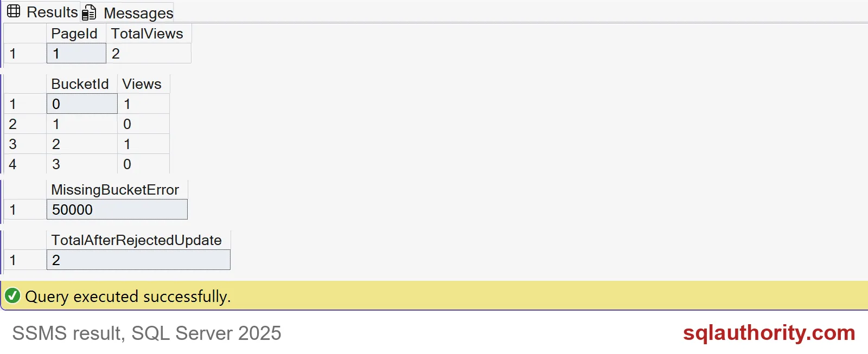Select the TotalViews column header

149,34
